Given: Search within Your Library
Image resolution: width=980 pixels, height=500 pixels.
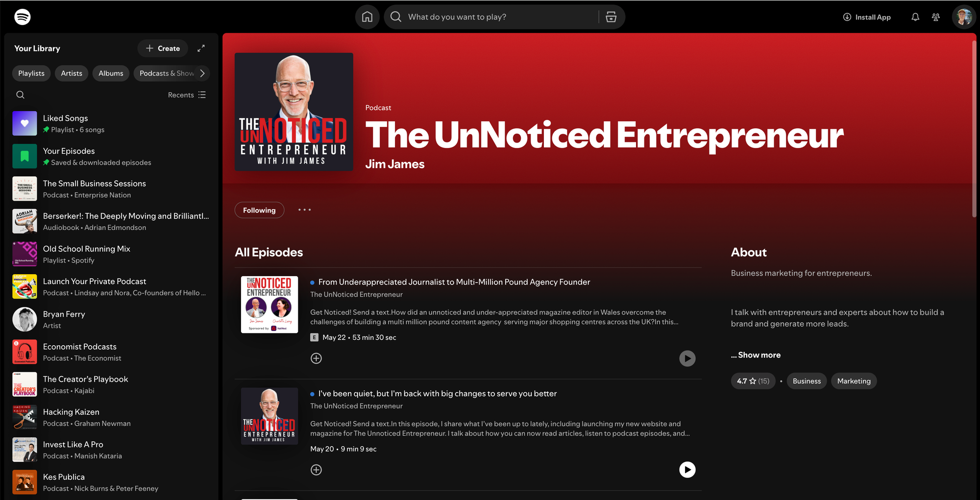Looking at the screenshot, I should coord(20,95).
